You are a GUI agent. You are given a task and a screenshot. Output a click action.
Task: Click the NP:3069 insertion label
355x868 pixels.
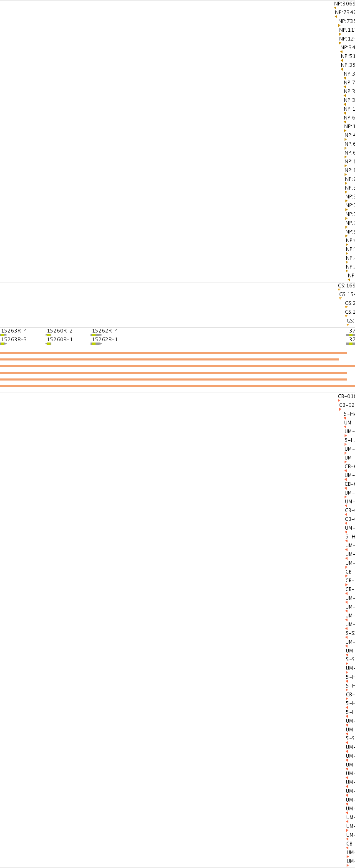[345, 3]
